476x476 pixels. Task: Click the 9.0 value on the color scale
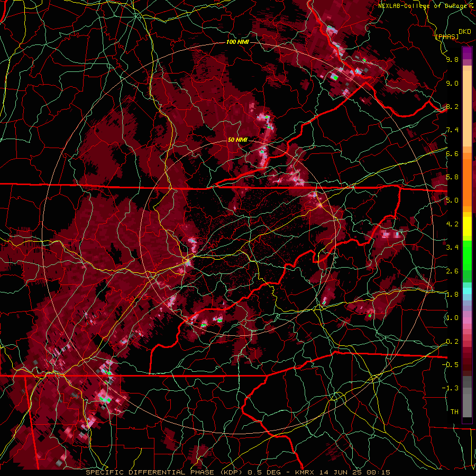point(452,83)
